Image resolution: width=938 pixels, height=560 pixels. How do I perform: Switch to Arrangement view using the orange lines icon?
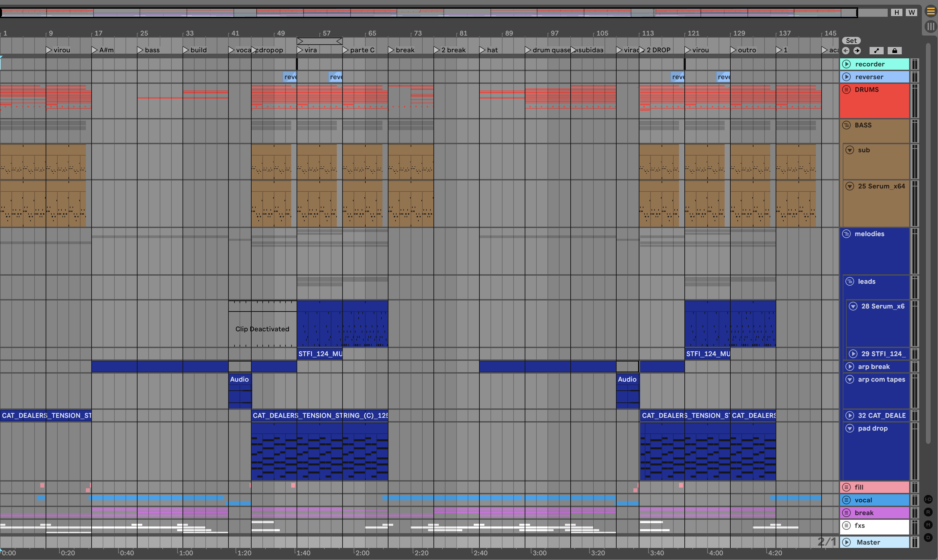click(931, 12)
